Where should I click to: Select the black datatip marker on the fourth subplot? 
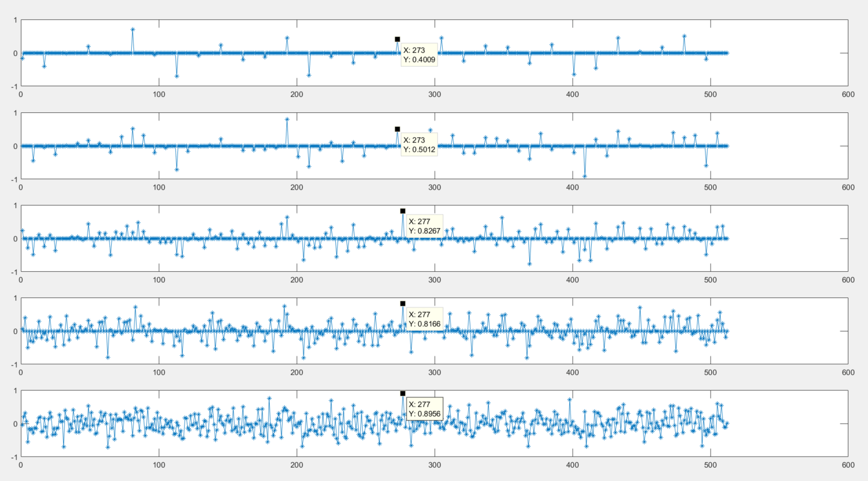402,303
